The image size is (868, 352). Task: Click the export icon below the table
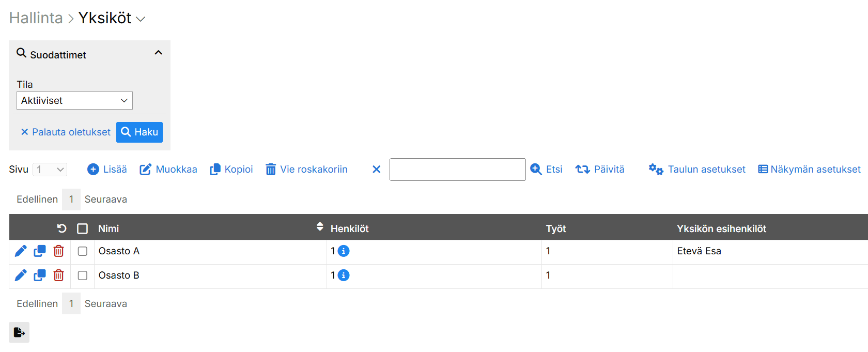(19, 332)
